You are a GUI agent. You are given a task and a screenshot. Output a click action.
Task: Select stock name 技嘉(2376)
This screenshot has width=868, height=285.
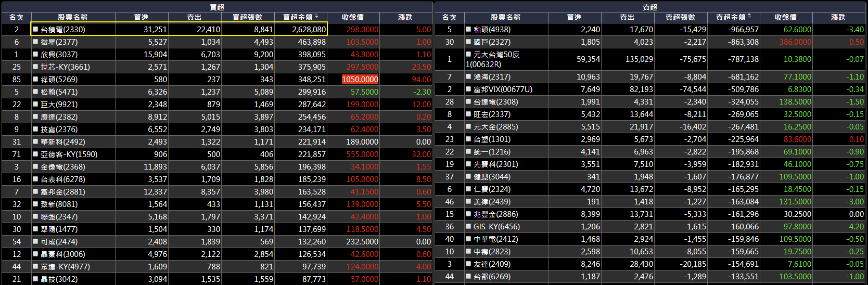pos(59,129)
